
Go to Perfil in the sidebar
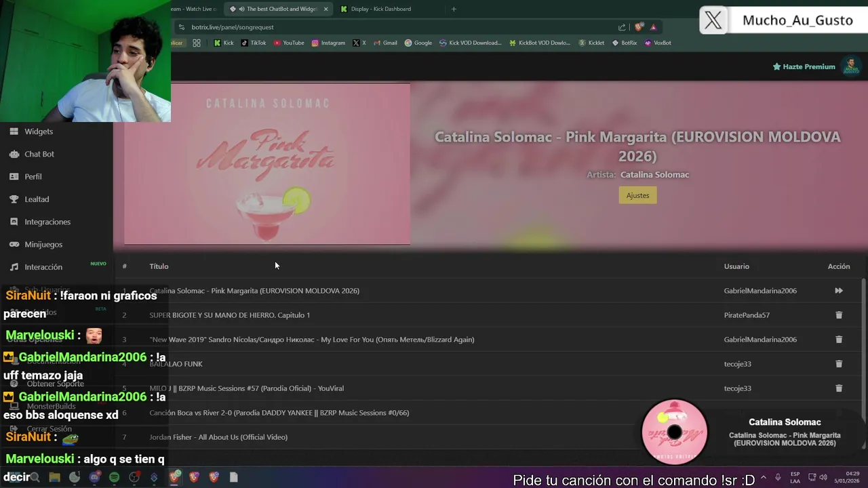pyautogui.click(x=33, y=176)
